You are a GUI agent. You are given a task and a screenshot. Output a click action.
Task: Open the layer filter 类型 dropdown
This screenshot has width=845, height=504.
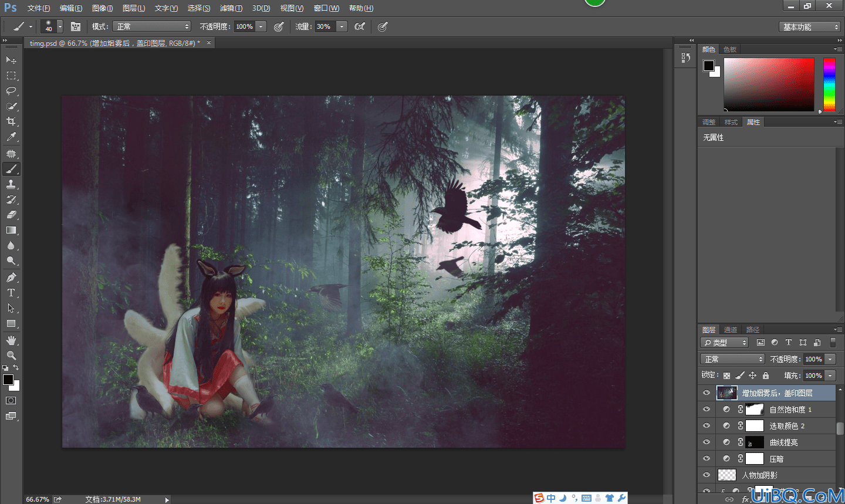tap(725, 343)
